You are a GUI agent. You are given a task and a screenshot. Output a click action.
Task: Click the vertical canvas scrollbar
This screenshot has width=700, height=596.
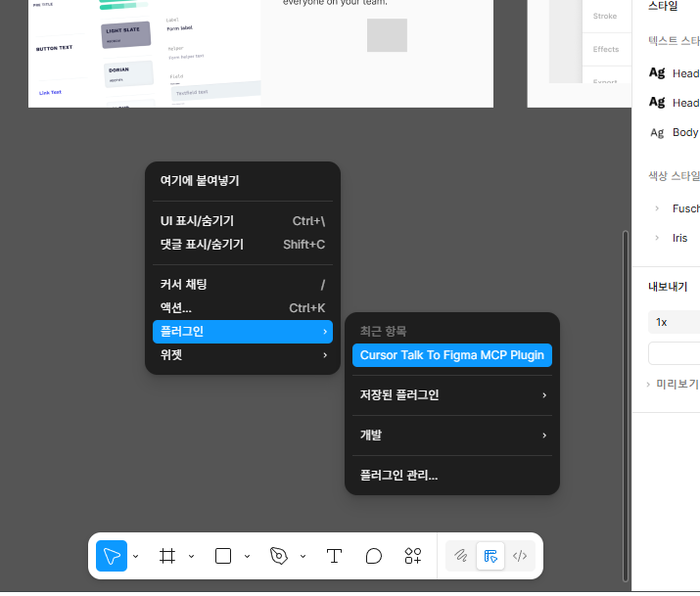[x=626, y=406]
